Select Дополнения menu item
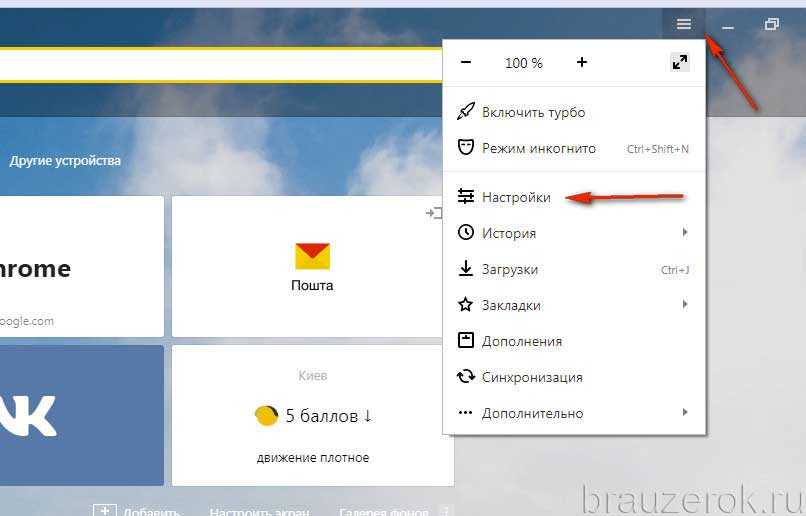The height and width of the screenshot is (516, 806). click(x=574, y=341)
